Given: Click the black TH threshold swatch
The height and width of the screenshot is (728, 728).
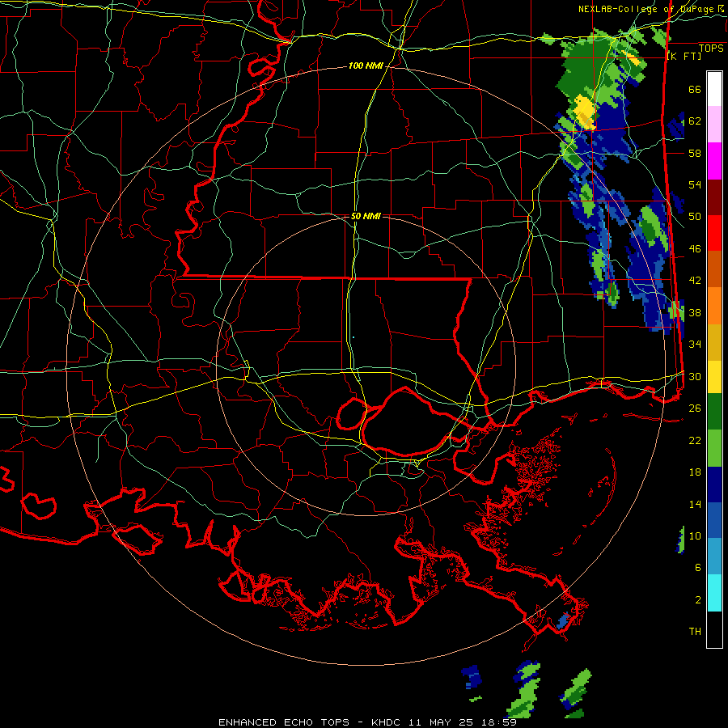Looking at the screenshot, I should tap(714, 629).
